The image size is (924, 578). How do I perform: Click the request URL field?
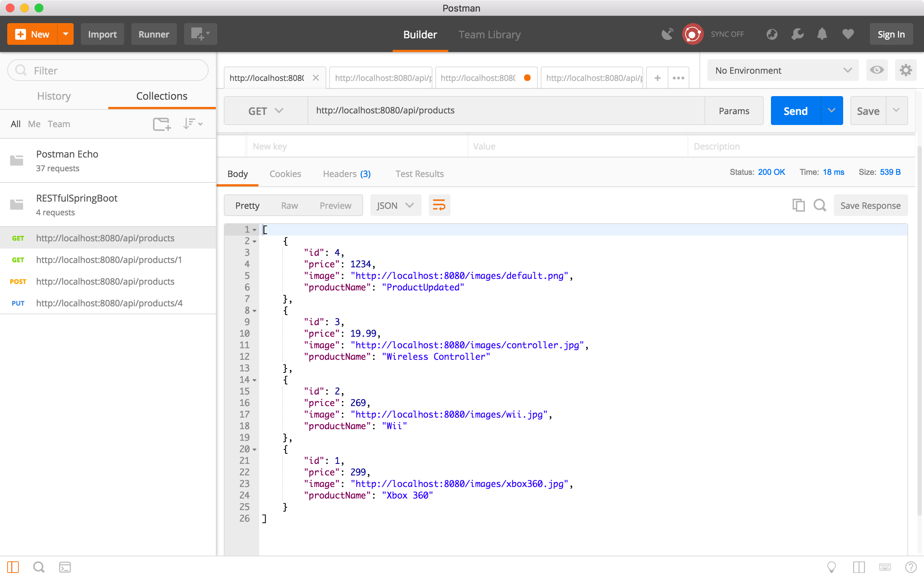[x=506, y=111]
